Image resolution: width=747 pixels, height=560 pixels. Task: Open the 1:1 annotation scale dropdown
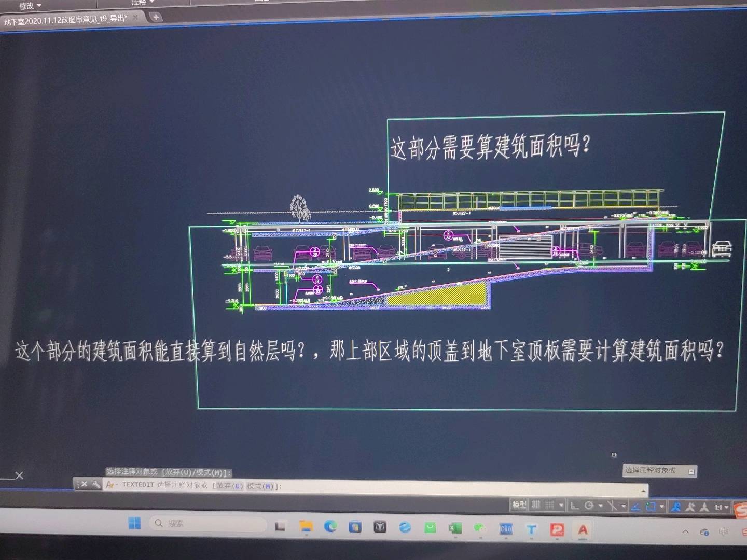click(722, 507)
